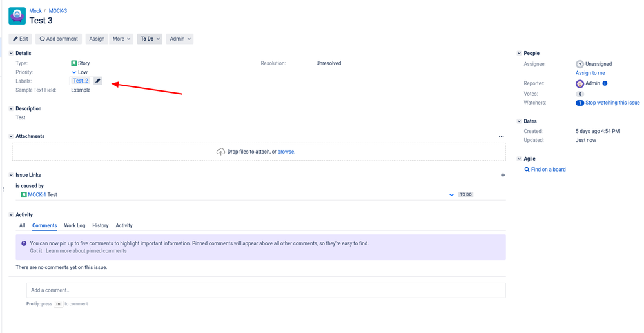Screen dimensions: 644x333
Task: Click the priority icon on MOCK-1 link row
Action: pyautogui.click(x=451, y=194)
